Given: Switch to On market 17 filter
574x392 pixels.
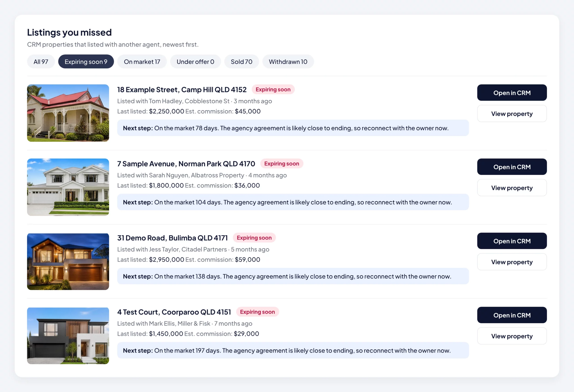Looking at the screenshot, I should (x=142, y=62).
